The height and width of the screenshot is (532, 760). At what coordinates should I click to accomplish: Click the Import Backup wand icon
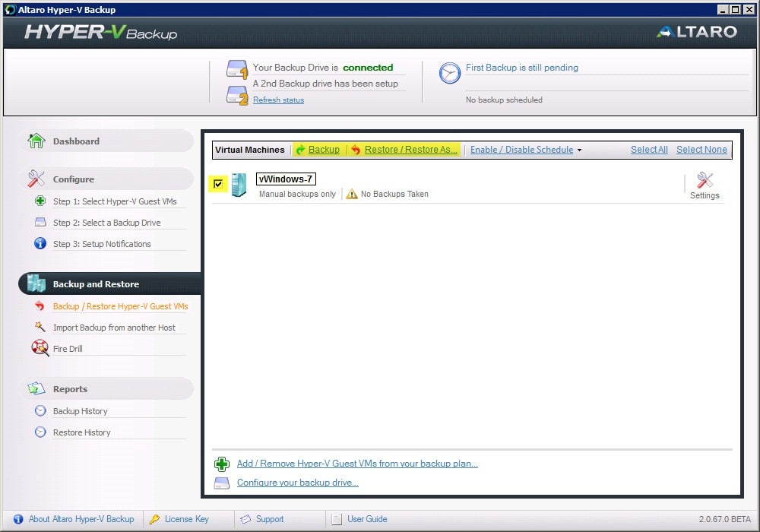(x=40, y=327)
